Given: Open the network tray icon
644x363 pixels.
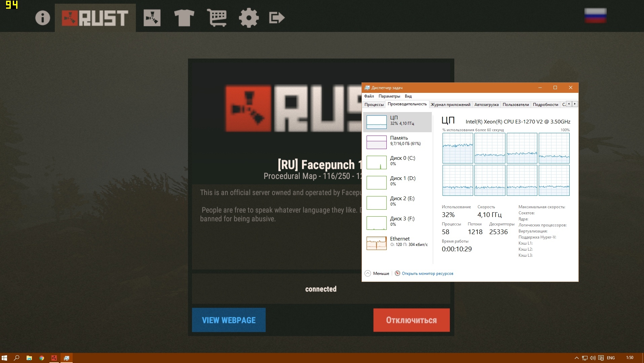Looking at the screenshot, I should [585, 358].
